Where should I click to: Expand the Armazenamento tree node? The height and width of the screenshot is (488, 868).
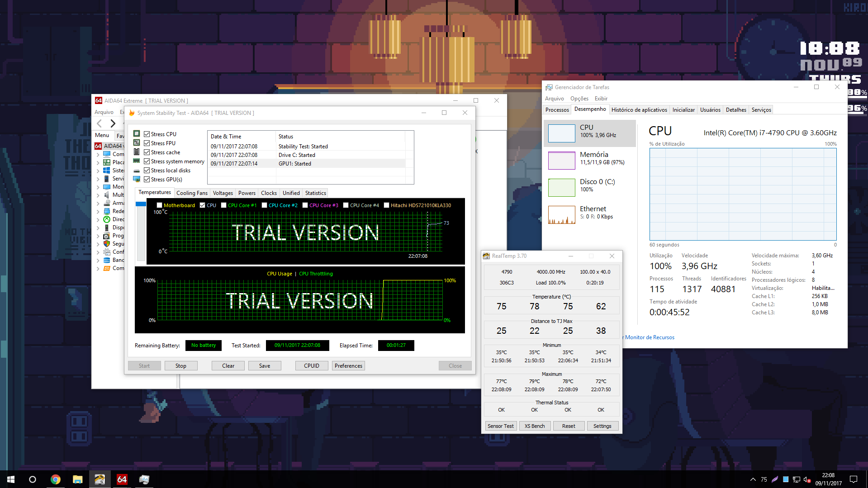click(98, 203)
